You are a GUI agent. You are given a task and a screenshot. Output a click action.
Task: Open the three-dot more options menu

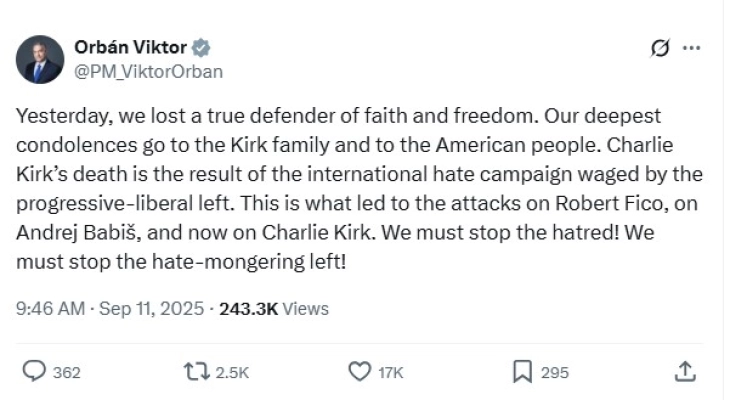point(690,48)
